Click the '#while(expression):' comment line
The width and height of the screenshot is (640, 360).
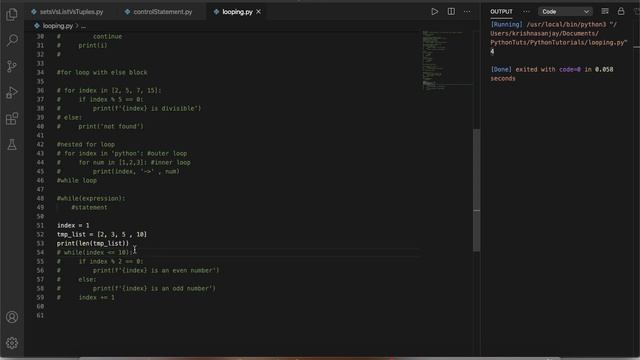click(x=91, y=198)
